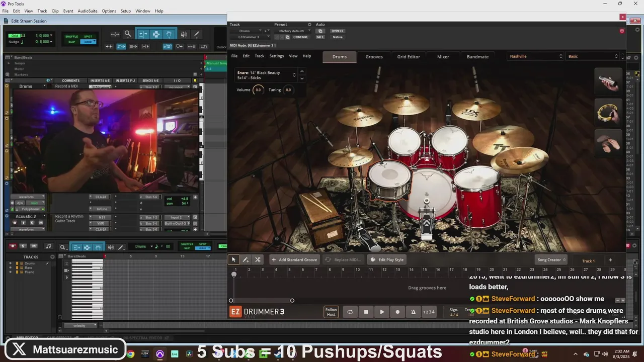Add a new track with plus icon
Viewport: 644px width, 362px height.
tap(610, 260)
